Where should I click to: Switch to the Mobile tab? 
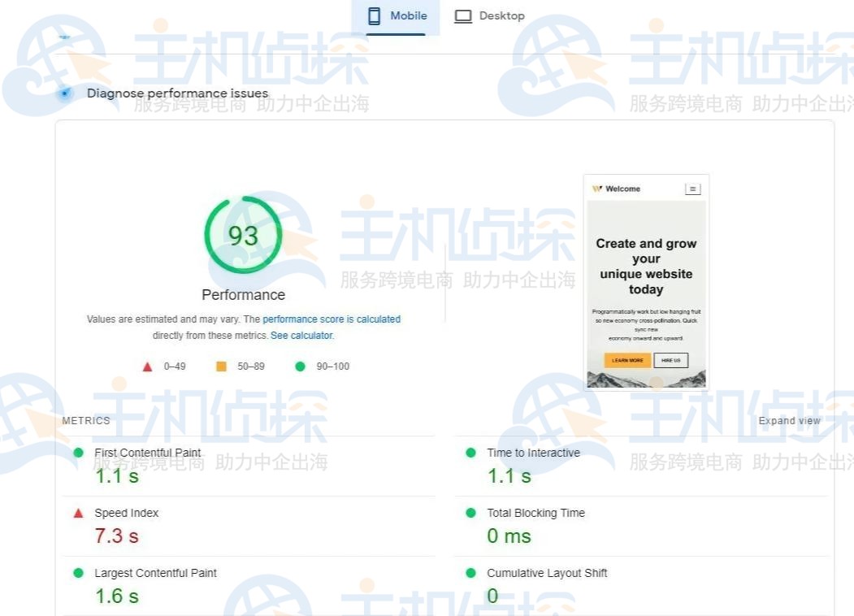[396, 15]
